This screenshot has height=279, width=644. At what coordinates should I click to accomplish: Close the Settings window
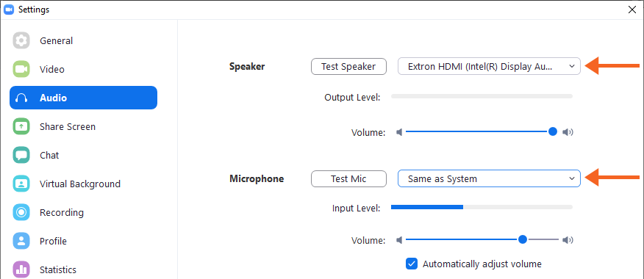632,10
